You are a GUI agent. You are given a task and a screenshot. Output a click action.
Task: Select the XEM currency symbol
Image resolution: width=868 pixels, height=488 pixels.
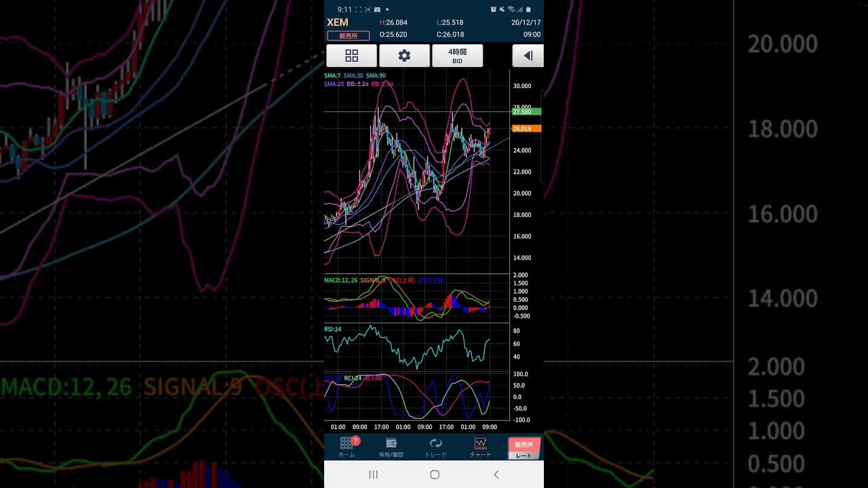pos(338,22)
